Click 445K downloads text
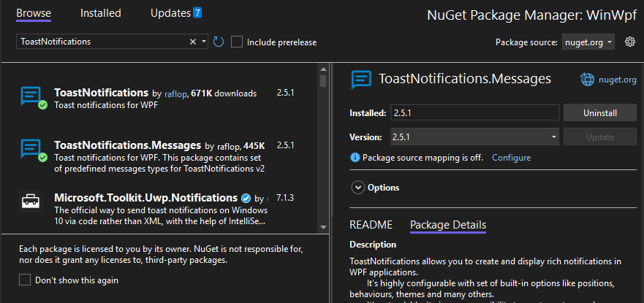This screenshot has width=644, height=303. pyautogui.click(x=254, y=145)
